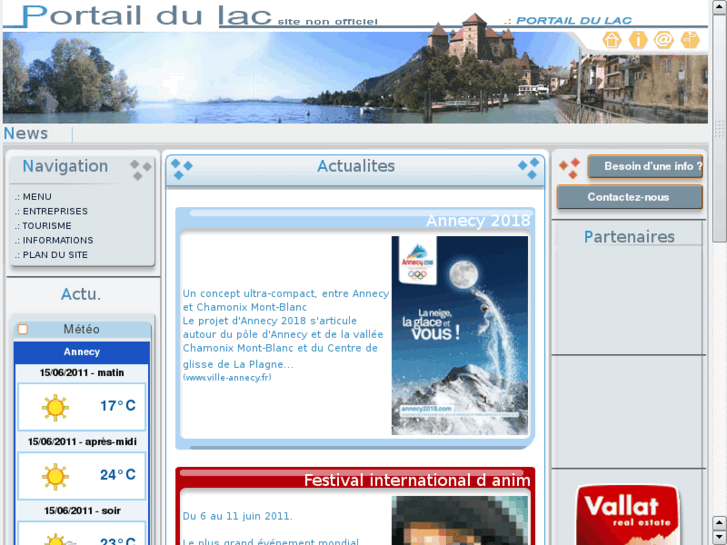This screenshot has height=545, width=727.
Task: Click the 15/06/2011 - soir label
Action: click(x=82, y=511)
